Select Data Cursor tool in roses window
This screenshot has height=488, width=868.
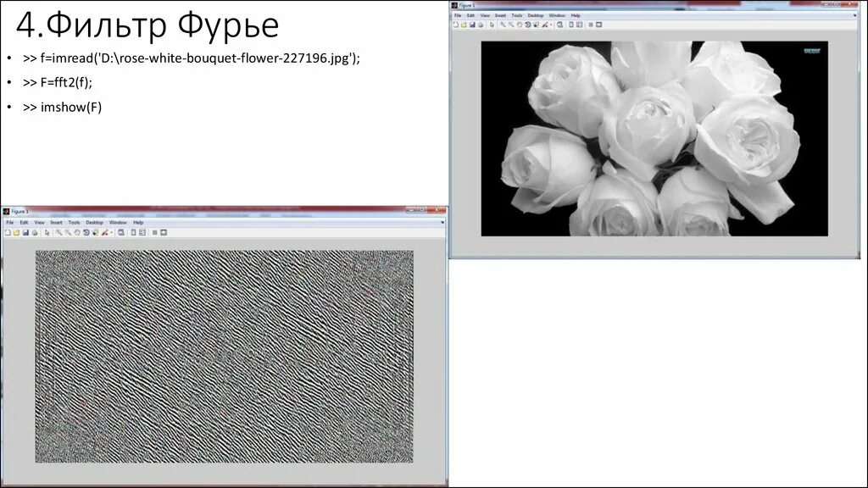536,25
